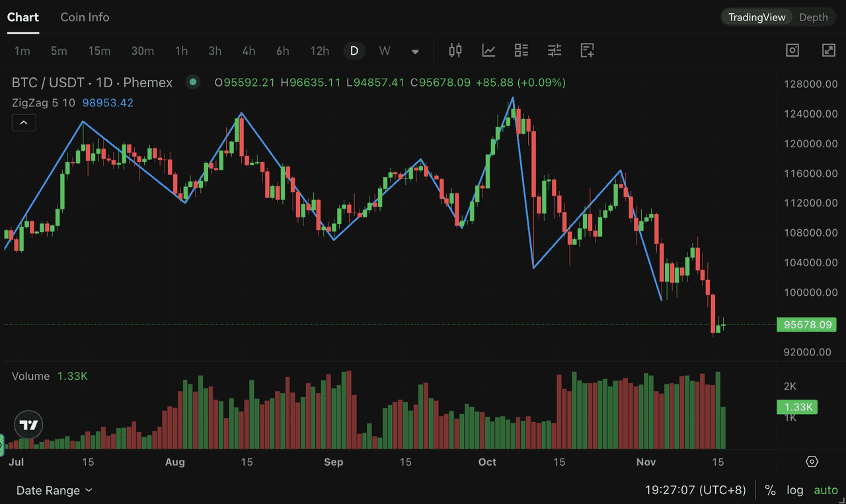Take a chart screenshot with camera icon
846x504 pixels.
(792, 50)
